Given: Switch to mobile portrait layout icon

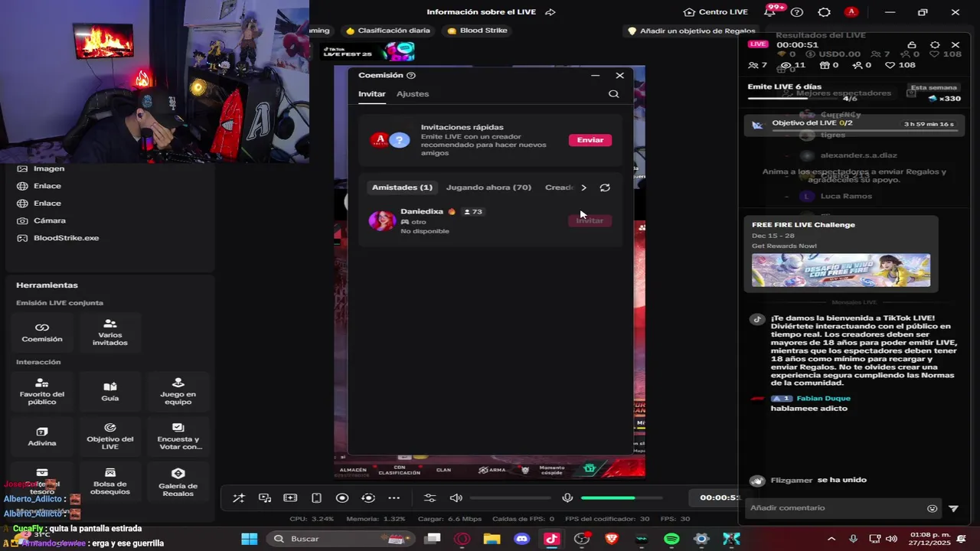Looking at the screenshot, I should pyautogui.click(x=316, y=498).
